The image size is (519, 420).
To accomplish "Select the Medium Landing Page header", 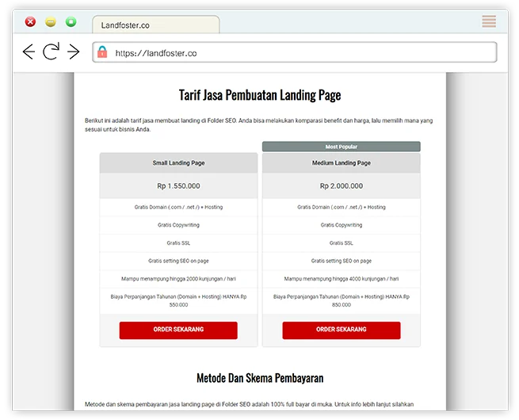I will 341,163.
